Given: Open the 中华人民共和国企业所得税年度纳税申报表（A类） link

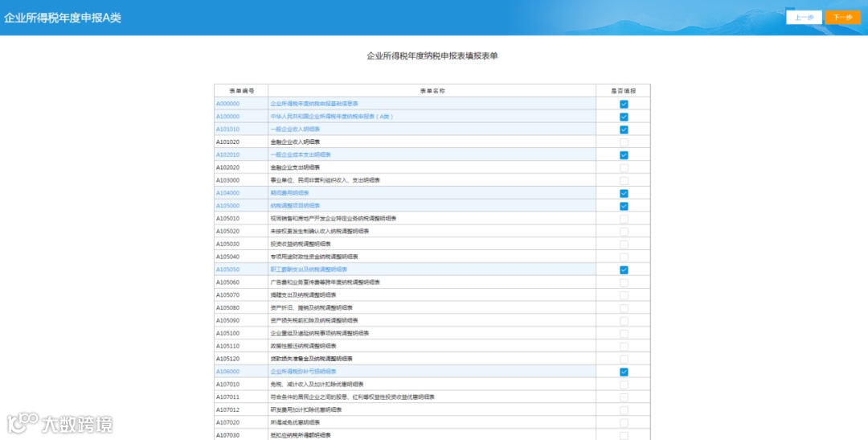Looking at the screenshot, I should (332, 117).
